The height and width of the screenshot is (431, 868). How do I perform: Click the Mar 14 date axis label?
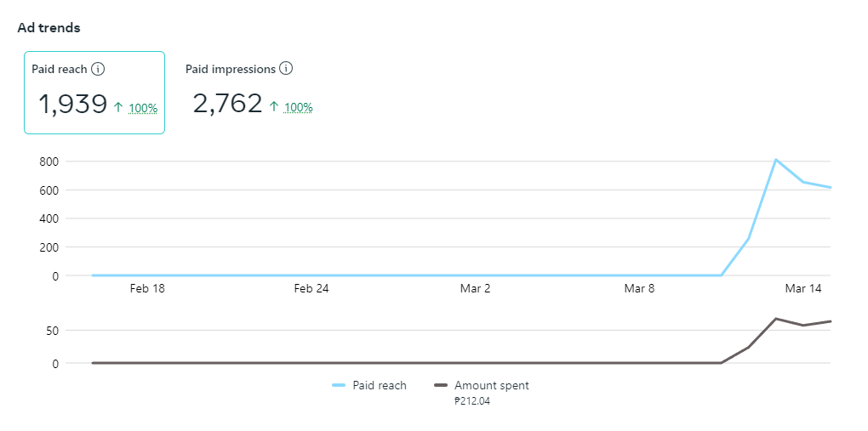[803, 289]
